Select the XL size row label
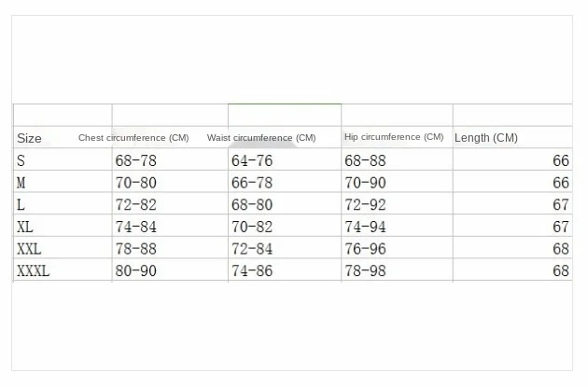Image resolution: width=588 pixels, height=387 pixels. click(x=24, y=227)
